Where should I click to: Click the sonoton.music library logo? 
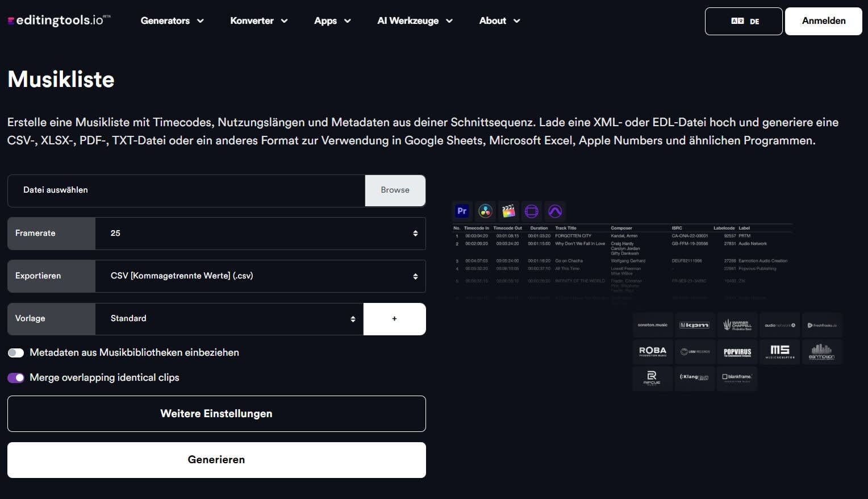click(x=653, y=325)
